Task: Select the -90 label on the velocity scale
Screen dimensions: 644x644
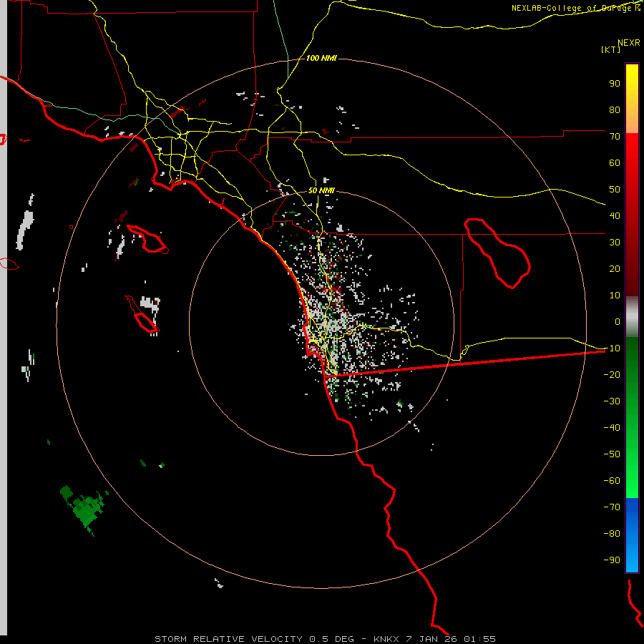Action: pos(612,560)
